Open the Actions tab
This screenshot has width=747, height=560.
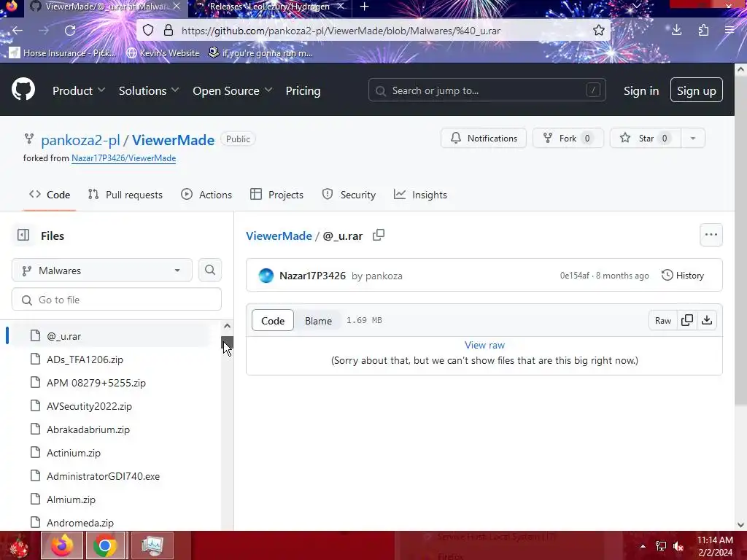tap(206, 195)
